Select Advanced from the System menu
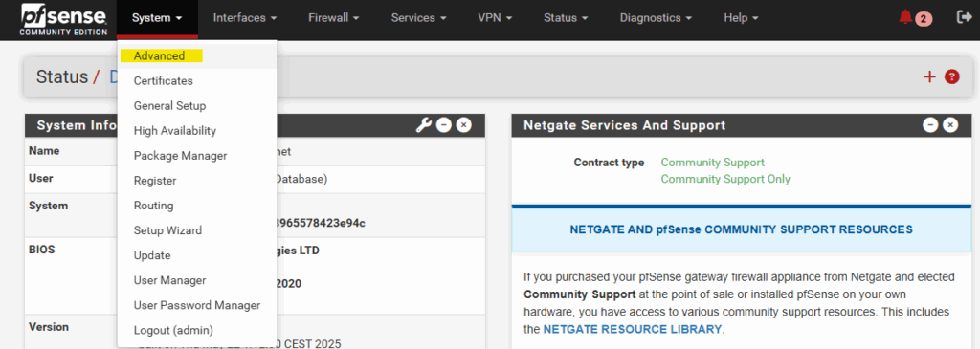The image size is (980, 349). click(160, 55)
